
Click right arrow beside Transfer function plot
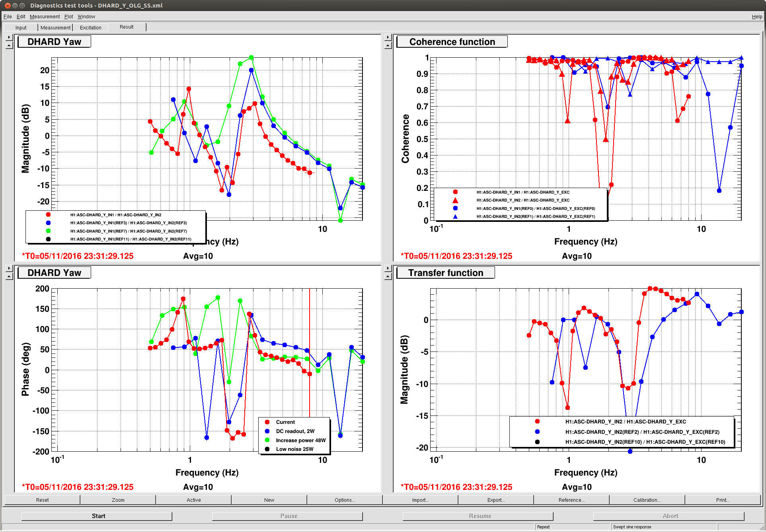tap(388, 268)
